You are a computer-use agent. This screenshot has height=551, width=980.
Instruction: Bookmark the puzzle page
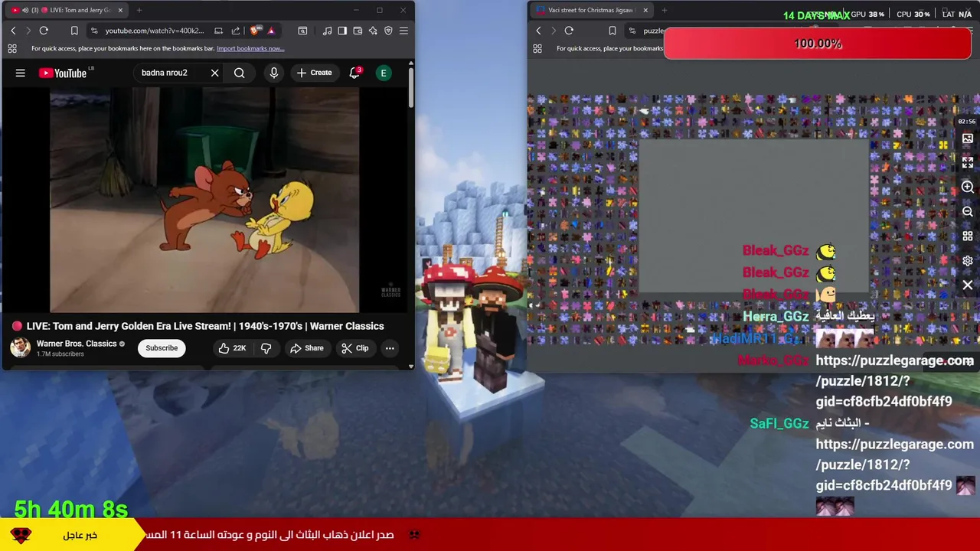click(x=612, y=31)
